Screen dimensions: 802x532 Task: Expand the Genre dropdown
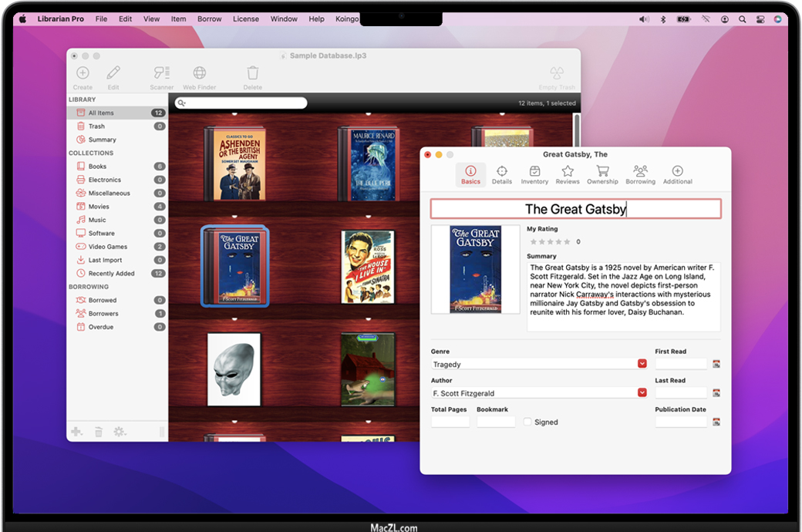point(642,364)
